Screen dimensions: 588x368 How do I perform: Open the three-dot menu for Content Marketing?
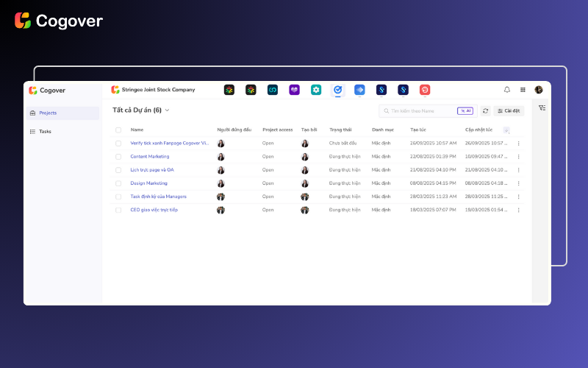(518, 157)
